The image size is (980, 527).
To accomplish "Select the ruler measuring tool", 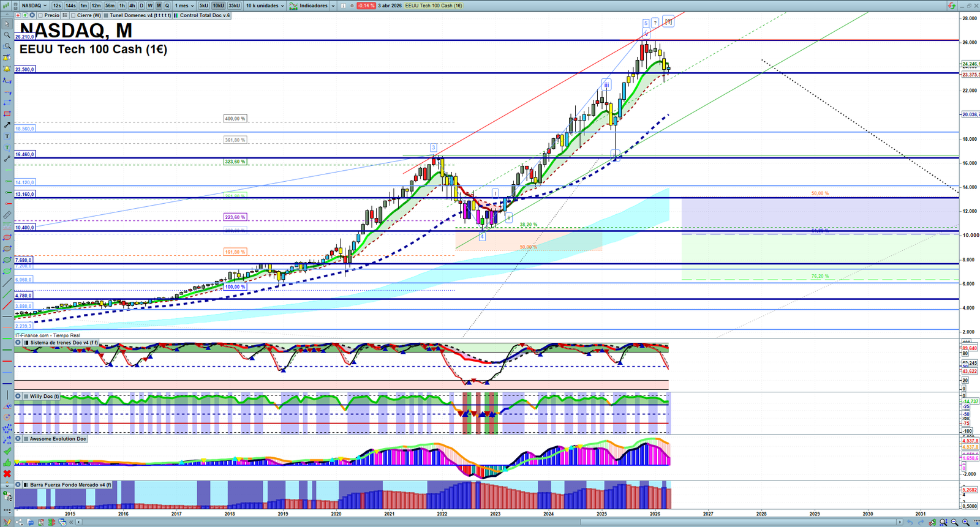I will (x=7, y=215).
